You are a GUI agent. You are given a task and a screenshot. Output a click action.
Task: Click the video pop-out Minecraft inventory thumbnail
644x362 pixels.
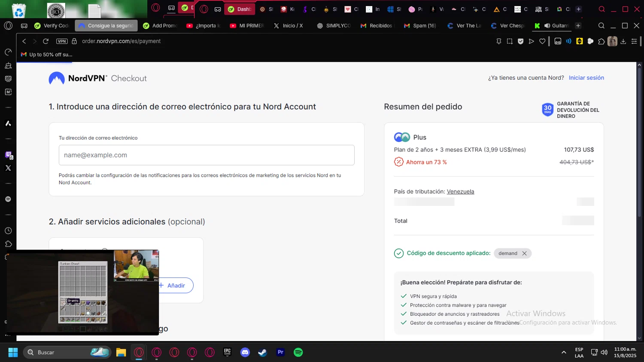[83, 292]
